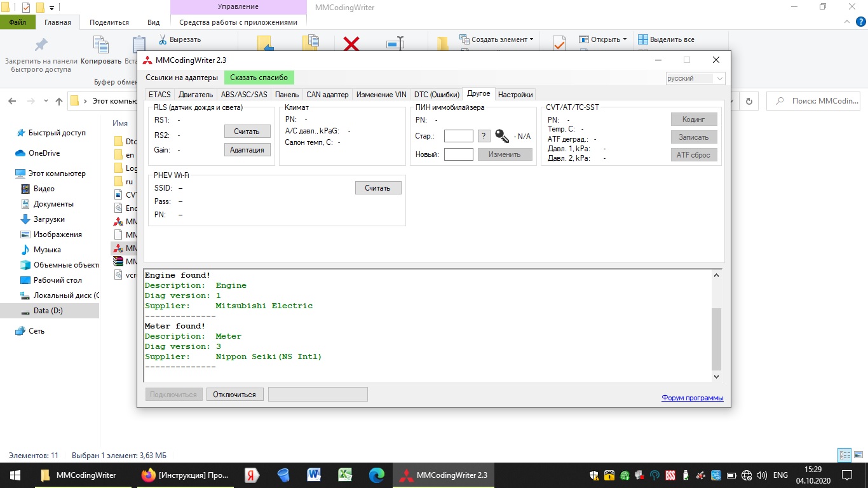Image resolution: width=868 pixels, height=488 pixels.
Task: Click the Pin to Quick Access icon in Explorer
Action: [41, 44]
